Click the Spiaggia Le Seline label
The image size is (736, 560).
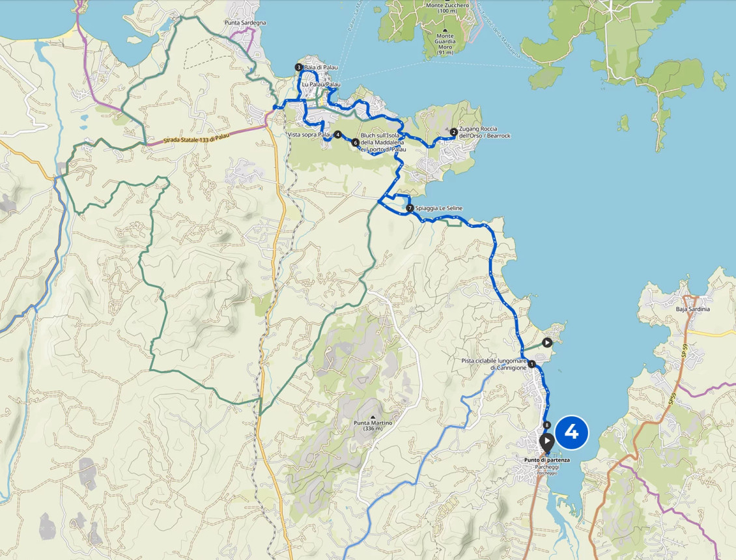click(x=439, y=208)
